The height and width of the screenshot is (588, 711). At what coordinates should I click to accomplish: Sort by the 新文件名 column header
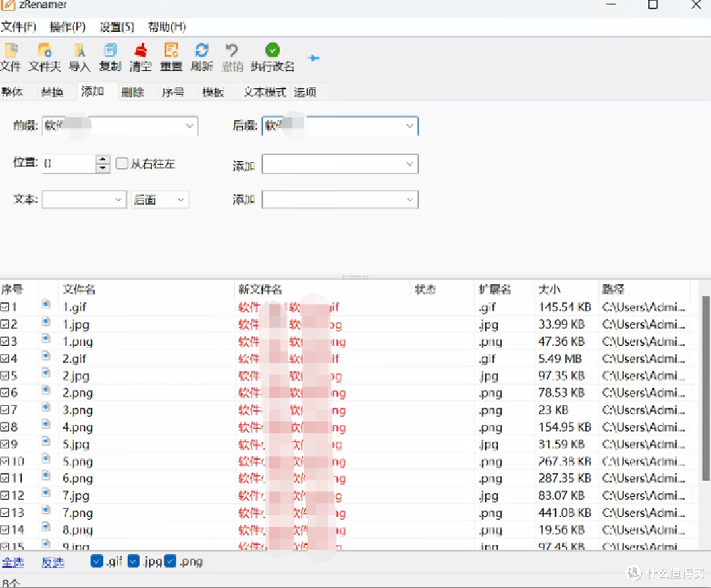tap(323, 289)
